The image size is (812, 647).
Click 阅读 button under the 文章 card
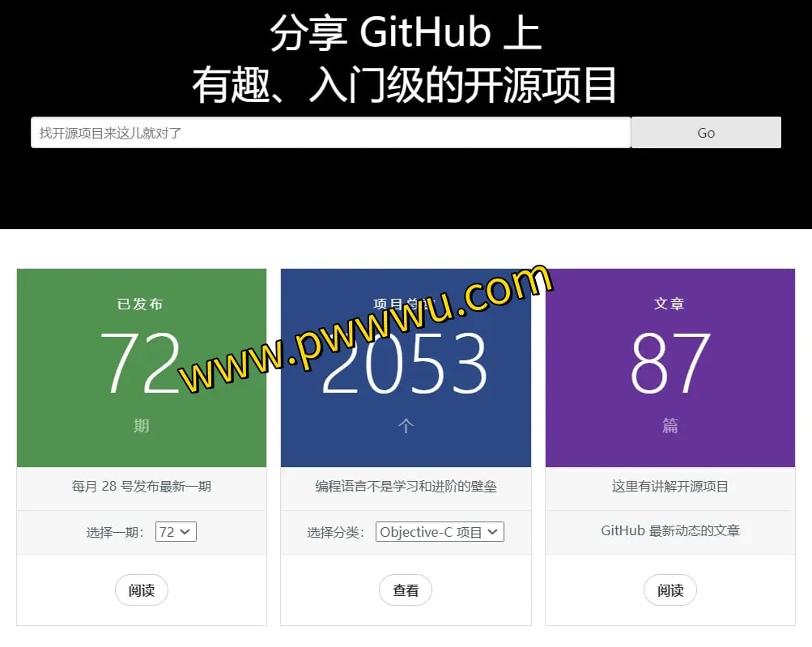click(x=670, y=590)
